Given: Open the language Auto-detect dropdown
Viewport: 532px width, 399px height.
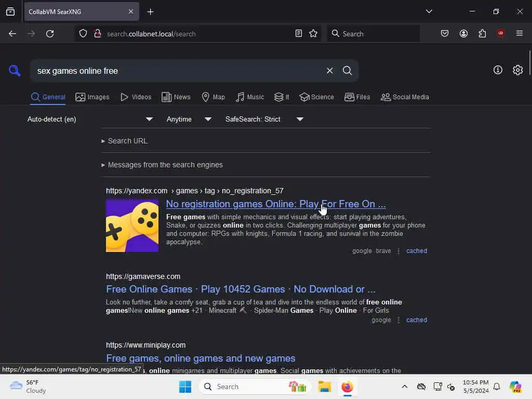Looking at the screenshot, I should pyautogui.click(x=90, y=119).
